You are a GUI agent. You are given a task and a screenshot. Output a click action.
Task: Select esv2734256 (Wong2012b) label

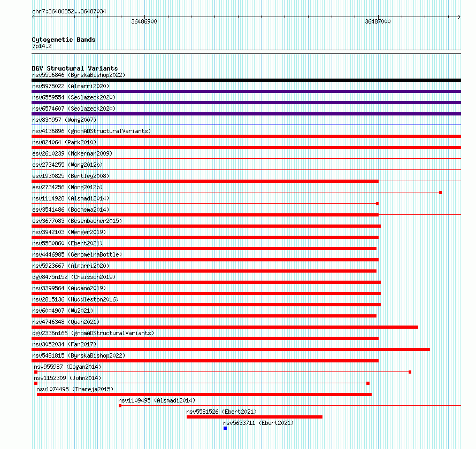click(x=67, y=187)
